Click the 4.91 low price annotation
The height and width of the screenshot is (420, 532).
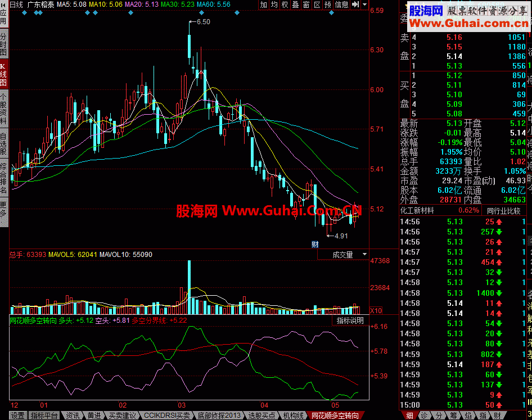pyautogui.click(x=341, y=236)
